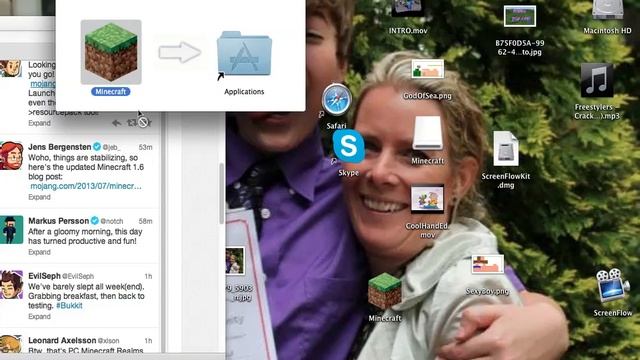The width and height of the screenshot is (640, 360).
Task: Expand Markus Persson's tweet
Action: [x=39, y=252]
